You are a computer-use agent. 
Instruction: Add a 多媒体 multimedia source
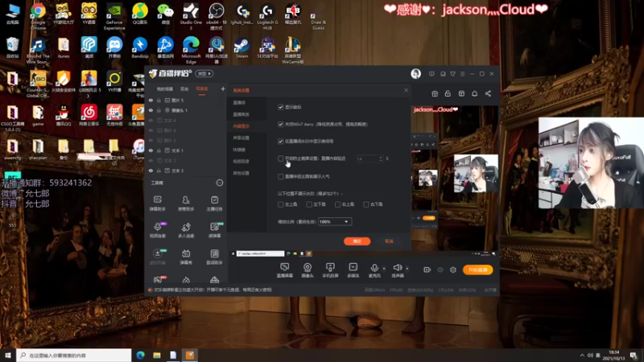[x=353, y=270]
